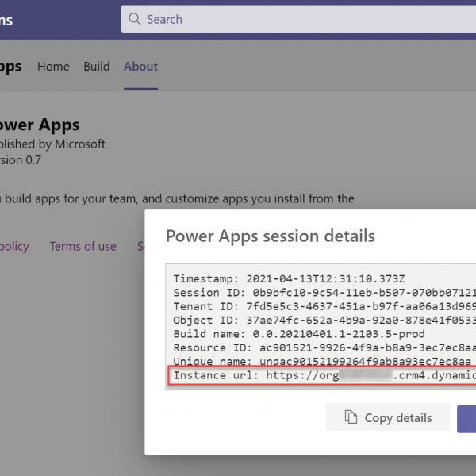The image size is (476, 476).
Task: Click the Version 0.7 text
Action: pyautogui.click(x=21, y=160)
